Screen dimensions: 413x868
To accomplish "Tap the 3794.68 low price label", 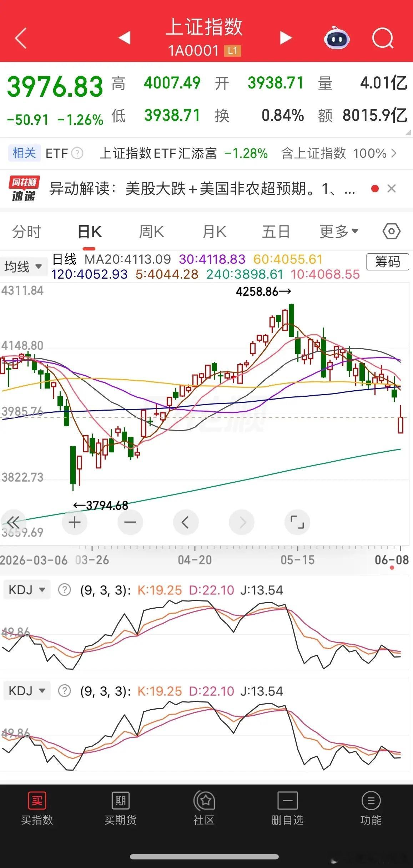I will [101, 506].
